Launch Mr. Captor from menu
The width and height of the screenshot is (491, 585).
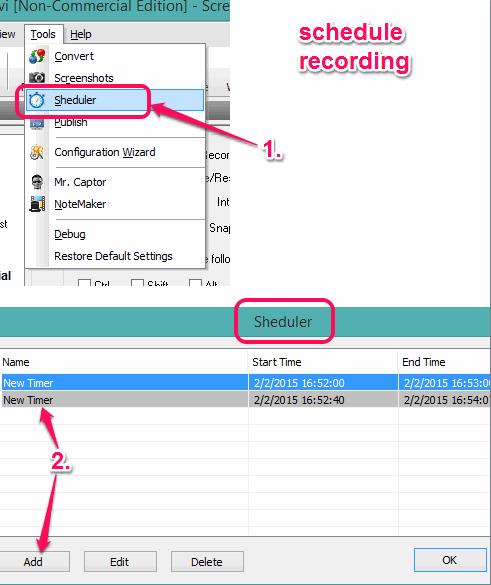pyautogui.click(x=115, y=182)
